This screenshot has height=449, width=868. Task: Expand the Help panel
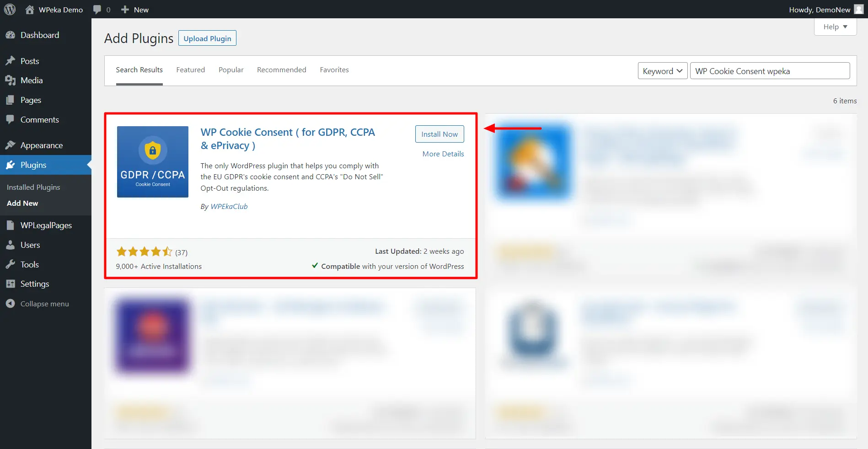tap(834, 27)
